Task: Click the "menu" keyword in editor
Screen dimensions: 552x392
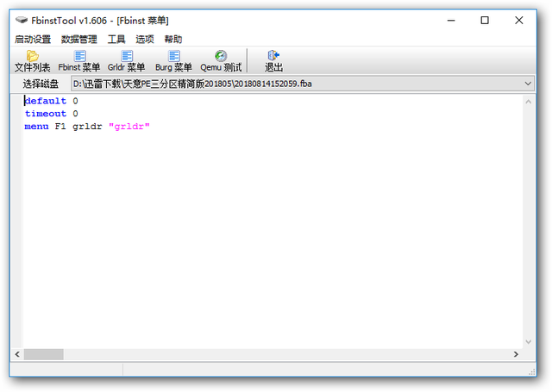Action: (36, 126)
